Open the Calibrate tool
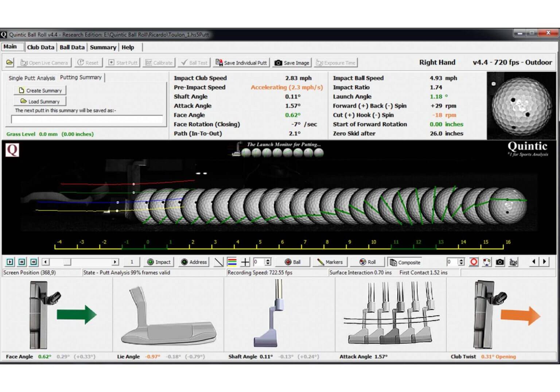The width and height of the screenshot is (560, 392). point(159,62)
